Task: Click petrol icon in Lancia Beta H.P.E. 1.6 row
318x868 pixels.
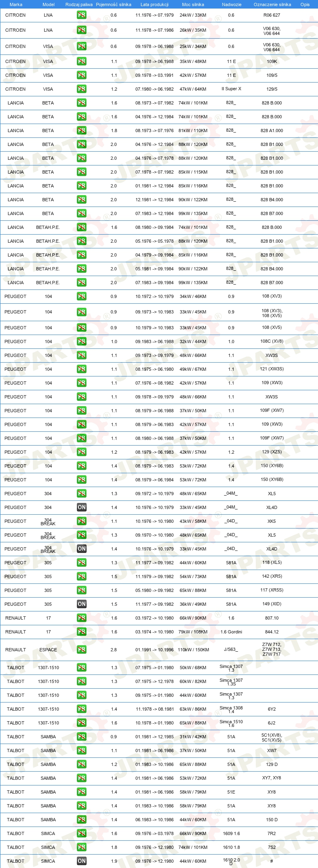Action: 81,227
